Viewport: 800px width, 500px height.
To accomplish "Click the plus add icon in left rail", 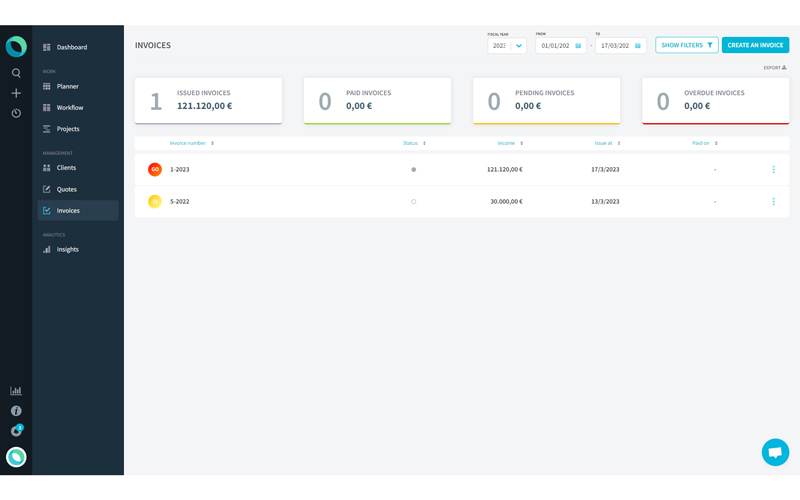I will 16,93.
